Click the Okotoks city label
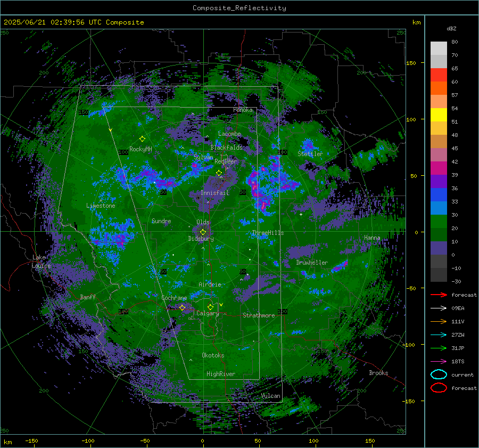The height and width of the screenshot is (448, 479). pyautogui.click(x=213, y=355)
